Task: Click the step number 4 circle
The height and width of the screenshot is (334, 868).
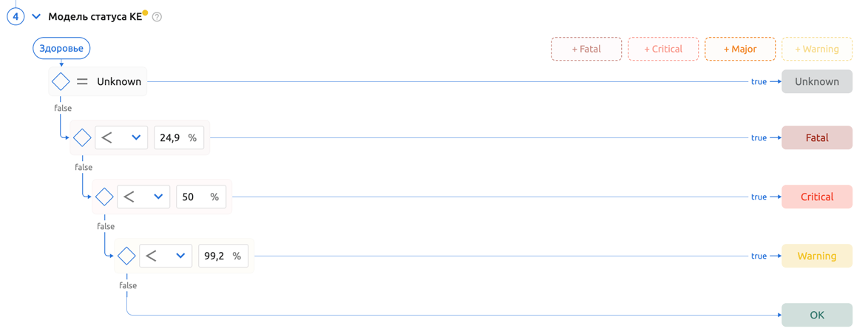Action: [16, 16]
